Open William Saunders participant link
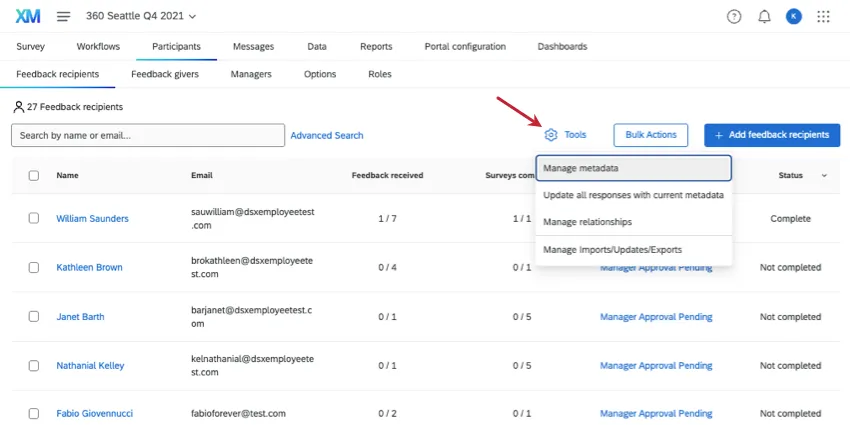 click(x=93, y=218)
